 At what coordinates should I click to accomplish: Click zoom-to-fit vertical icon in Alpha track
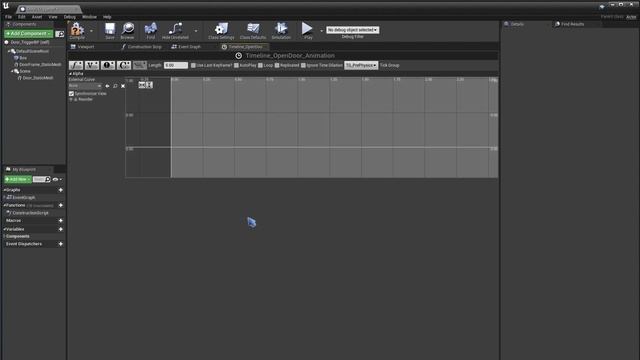pos(149,84)
